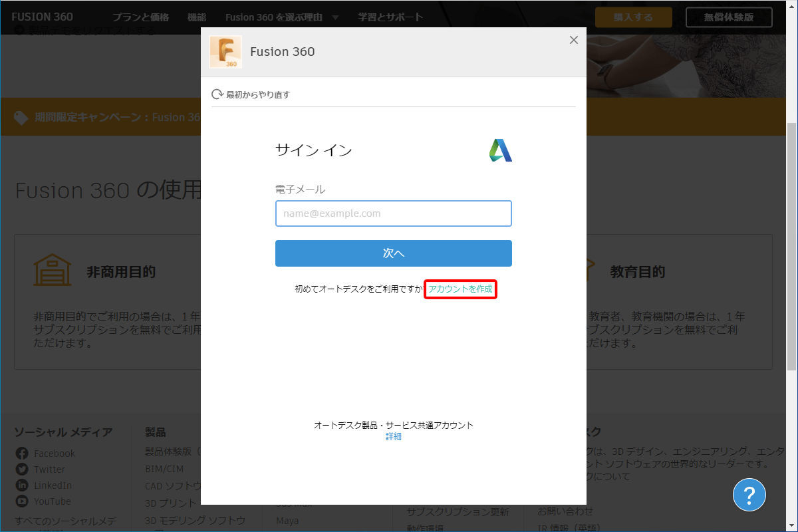
Task: Click the オートデスク製品・サービス共通アカウント text
Action: click(394, 426)
